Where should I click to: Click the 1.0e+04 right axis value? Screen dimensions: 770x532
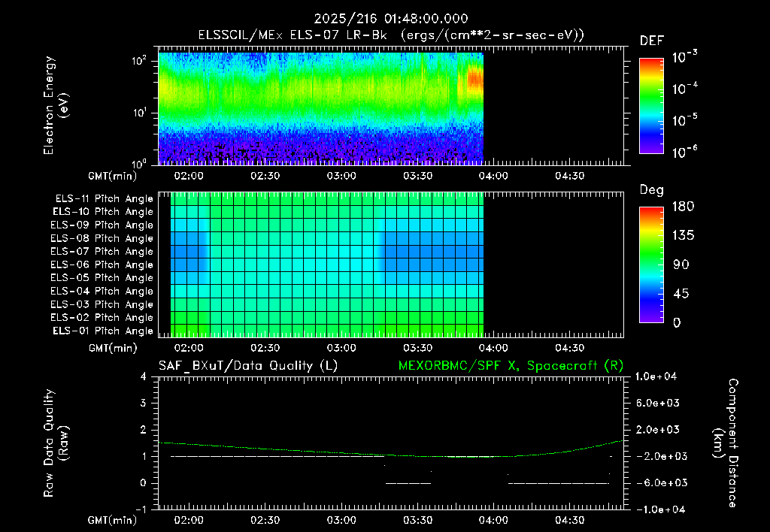click(656, 376)
